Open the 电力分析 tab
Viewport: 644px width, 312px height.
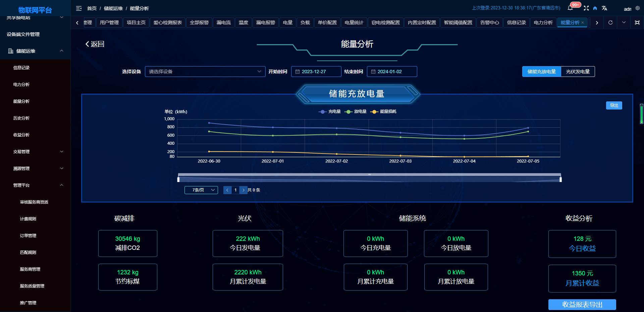click(x=543, y=23)
